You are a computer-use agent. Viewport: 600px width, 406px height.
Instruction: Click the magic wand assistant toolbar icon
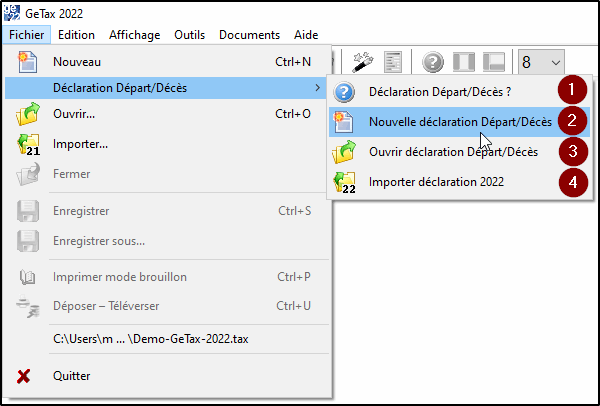point(362,62)
